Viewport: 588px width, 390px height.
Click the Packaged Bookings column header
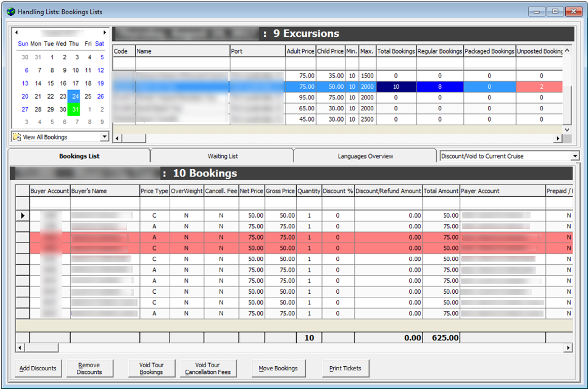pos(489,51)
